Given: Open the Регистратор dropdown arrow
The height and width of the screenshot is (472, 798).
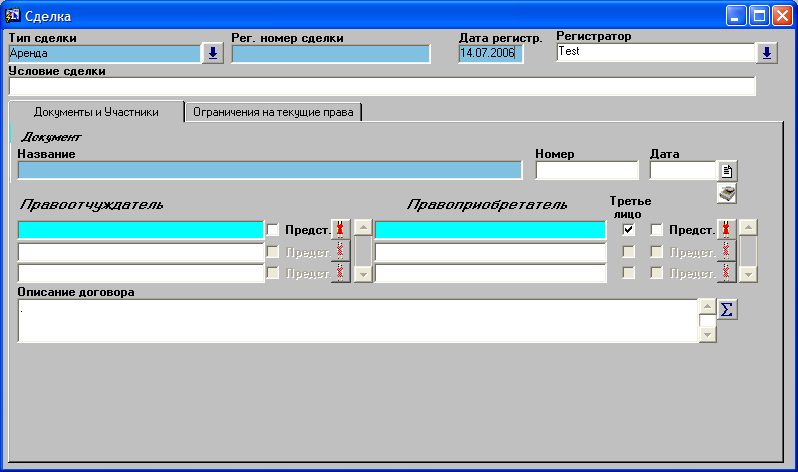Looking at the screenshot, I should (x=766, y=52).
